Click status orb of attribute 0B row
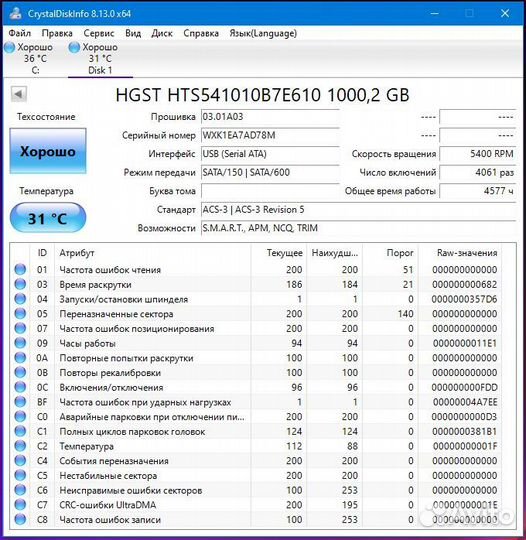The height and width of the screenshot is (540, 526). pyautogui.click(x=20, y=372)
